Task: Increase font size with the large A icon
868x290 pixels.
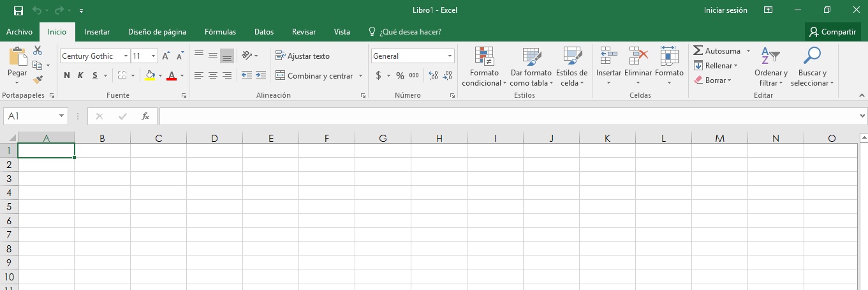Action: click(166, 56)
